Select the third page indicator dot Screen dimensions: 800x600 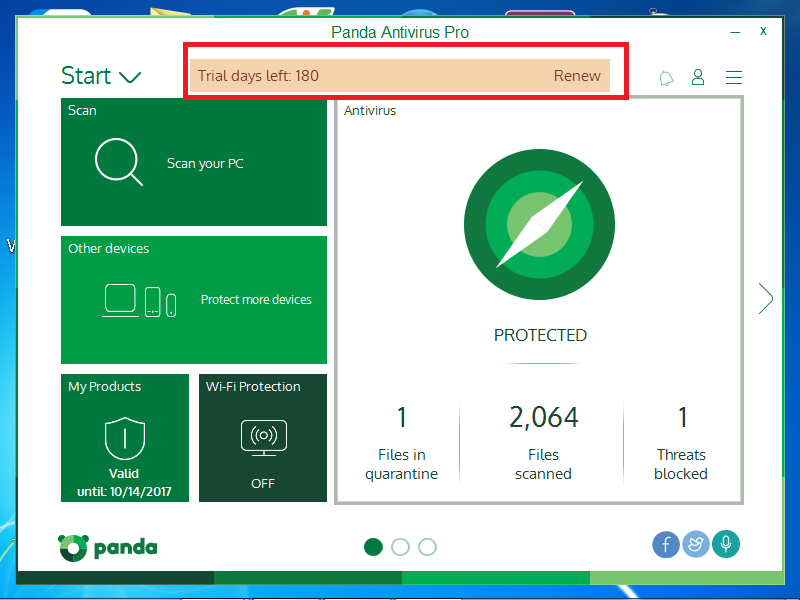point(428,547)
